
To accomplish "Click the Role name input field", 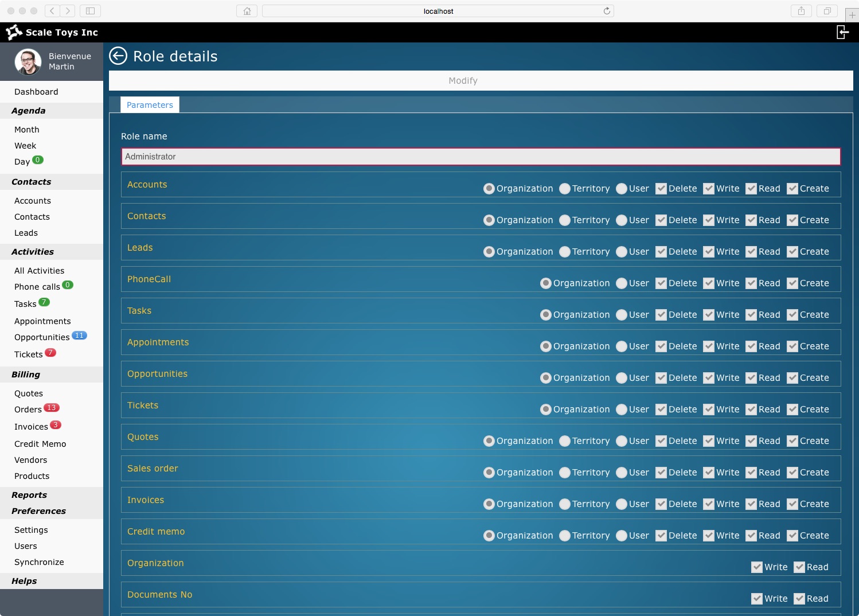I will [x=481, y=157].
